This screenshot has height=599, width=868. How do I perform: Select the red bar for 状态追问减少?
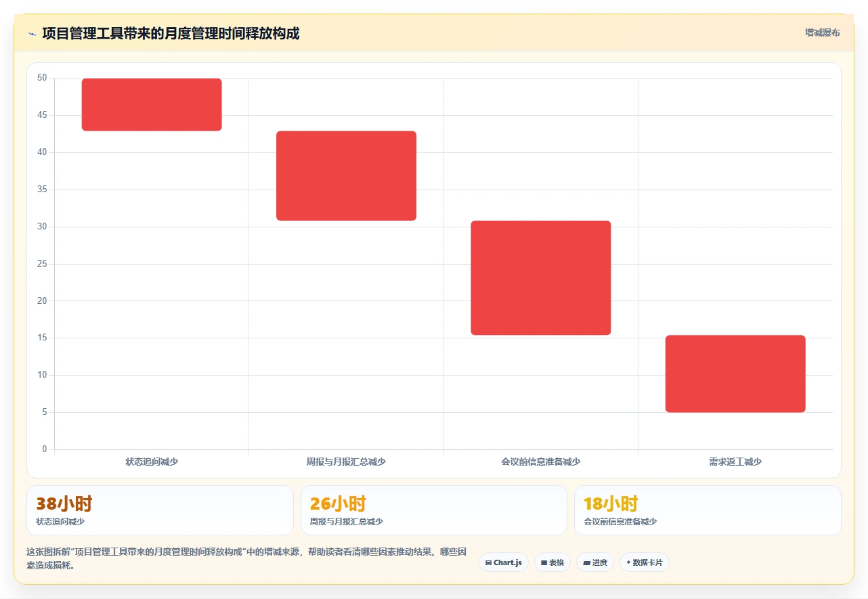[x=152, y=104]
